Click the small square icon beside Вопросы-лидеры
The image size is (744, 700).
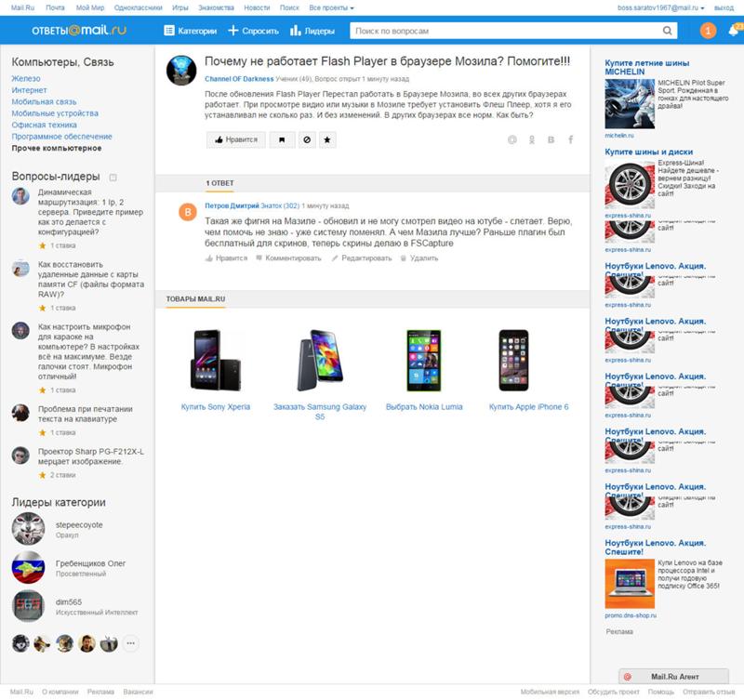click(113, 178)
